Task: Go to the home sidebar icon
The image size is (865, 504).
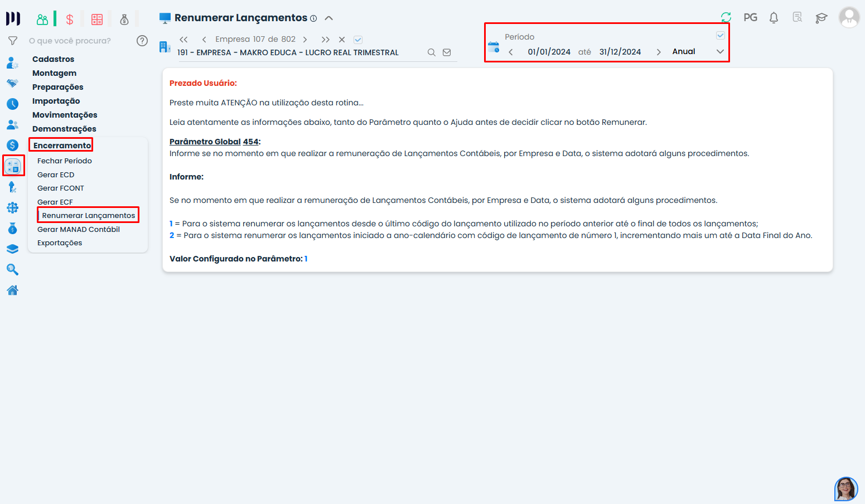Action: pos(13,290)
